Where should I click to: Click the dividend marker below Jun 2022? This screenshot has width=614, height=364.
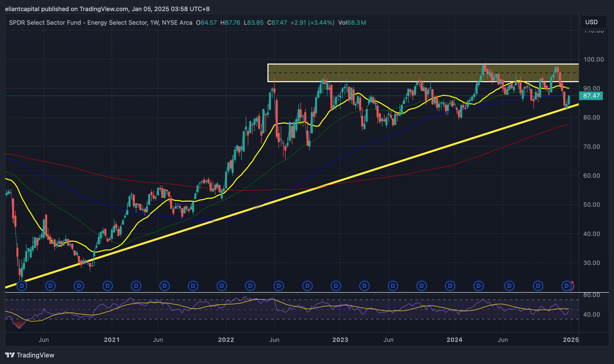click(279, 286)
